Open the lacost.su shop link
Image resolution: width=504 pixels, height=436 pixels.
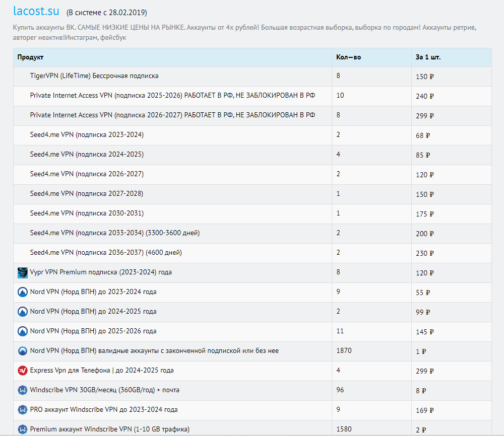(36, 11)
